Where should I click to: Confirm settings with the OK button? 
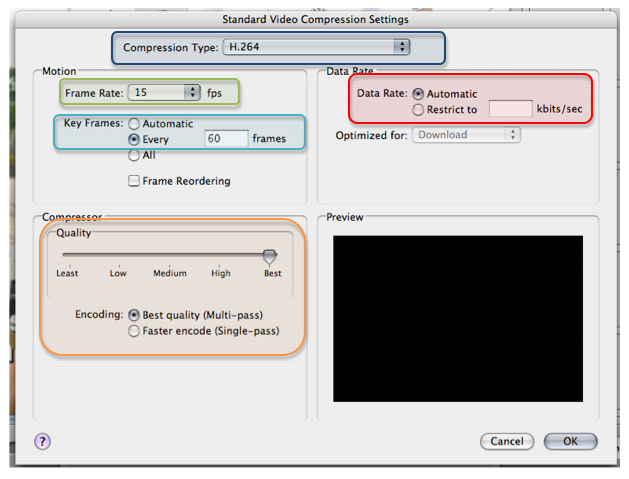coord(570,441)
